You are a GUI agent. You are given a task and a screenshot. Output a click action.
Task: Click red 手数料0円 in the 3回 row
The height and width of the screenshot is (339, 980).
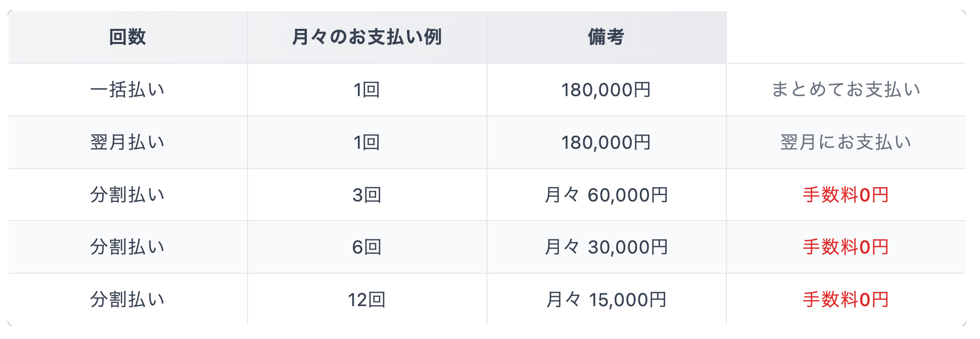coord(845,195)
